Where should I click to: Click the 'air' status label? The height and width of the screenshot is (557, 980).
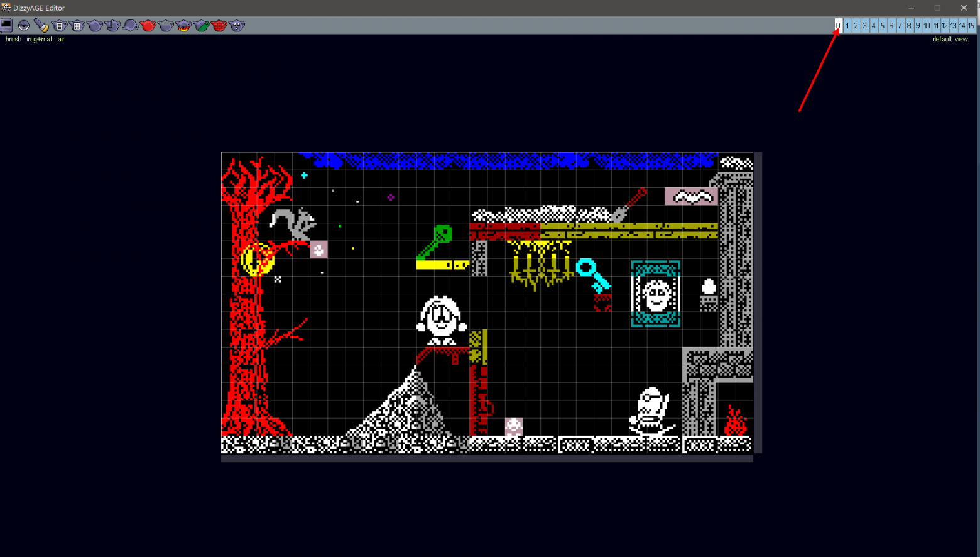pos(61,39)
